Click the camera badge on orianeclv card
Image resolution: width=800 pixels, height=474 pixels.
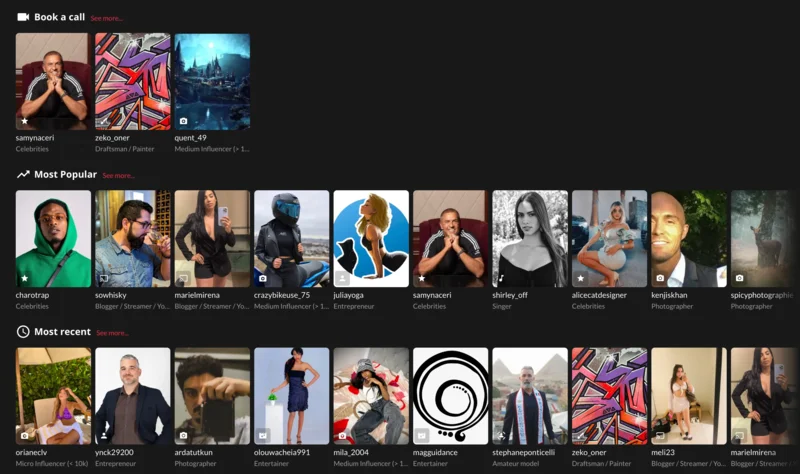[24, 436]
